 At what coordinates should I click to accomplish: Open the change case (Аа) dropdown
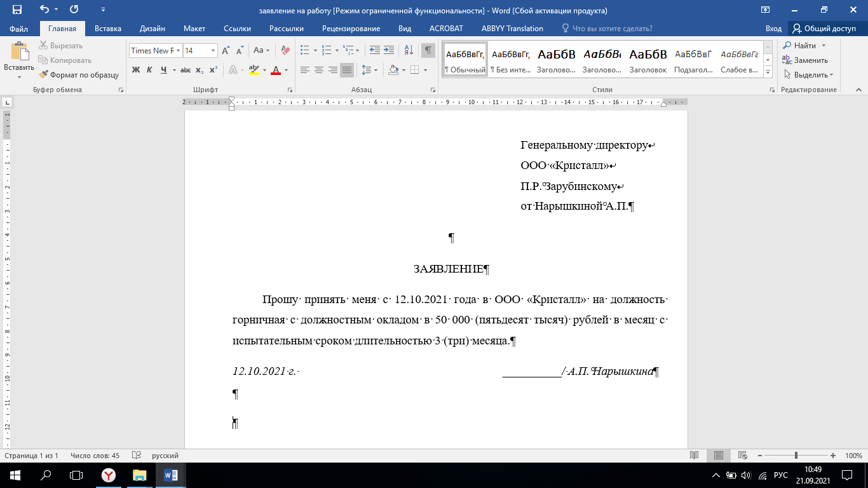pyautogui.click(x=262, y=50)
